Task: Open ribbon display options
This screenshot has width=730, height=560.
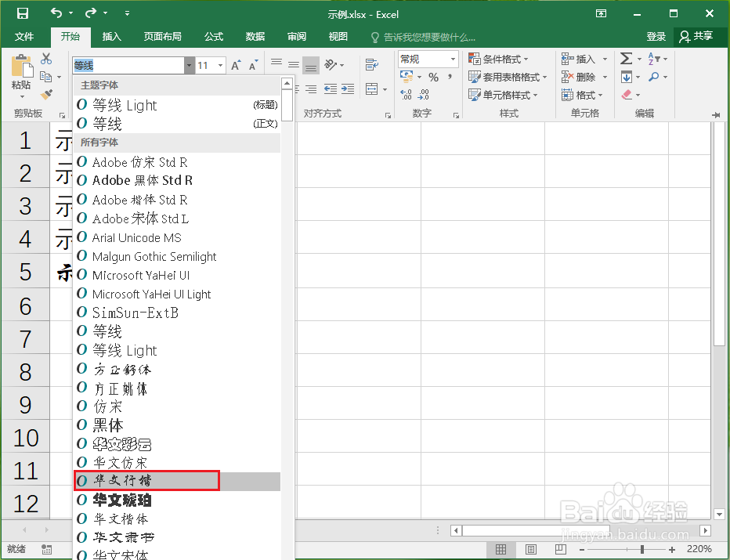Action: (x=601, y=13)
